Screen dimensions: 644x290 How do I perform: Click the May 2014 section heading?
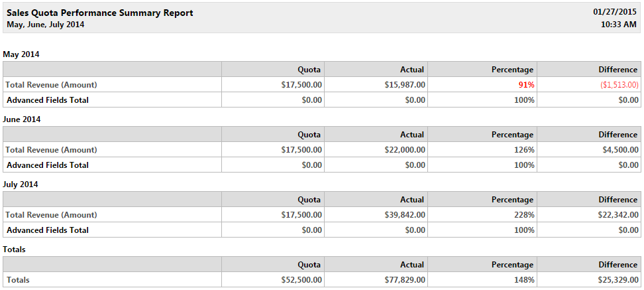21,54
